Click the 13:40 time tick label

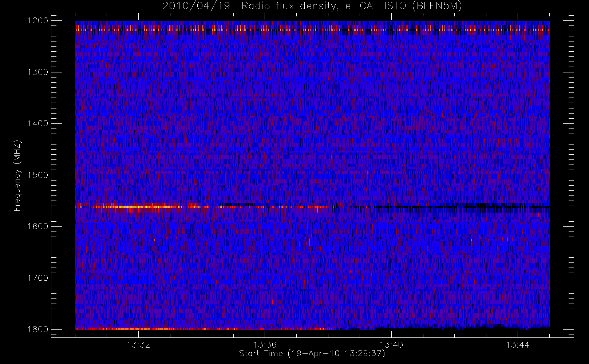(x=391, y=345)
